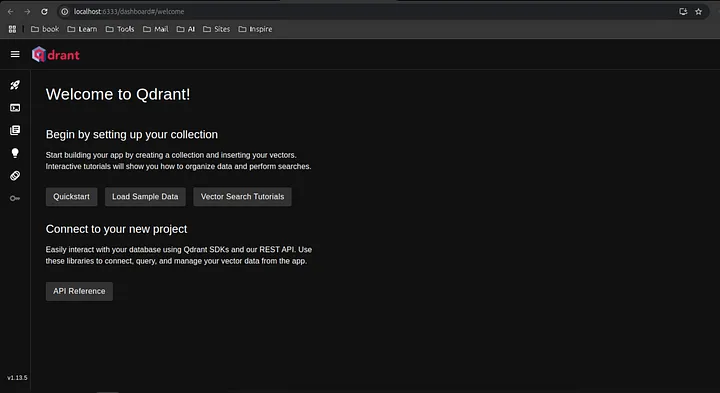Screen dimensions: 720x393
Task: Open the Learn bookmark folder
Action: [x=82, y=29]
